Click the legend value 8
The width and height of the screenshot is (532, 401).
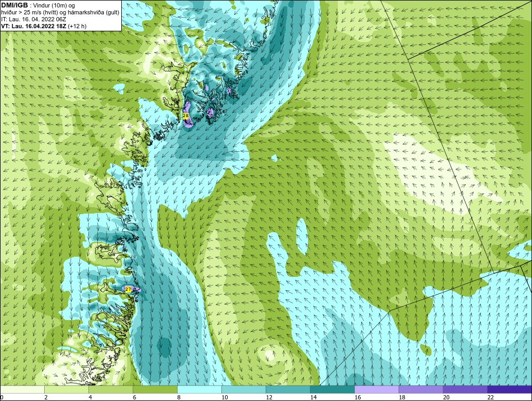(x=179, y=397)
